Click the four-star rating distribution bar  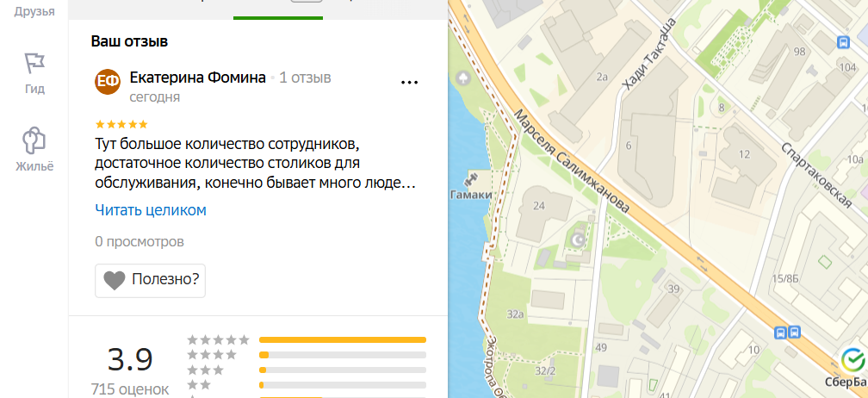(x=343, y=355)
